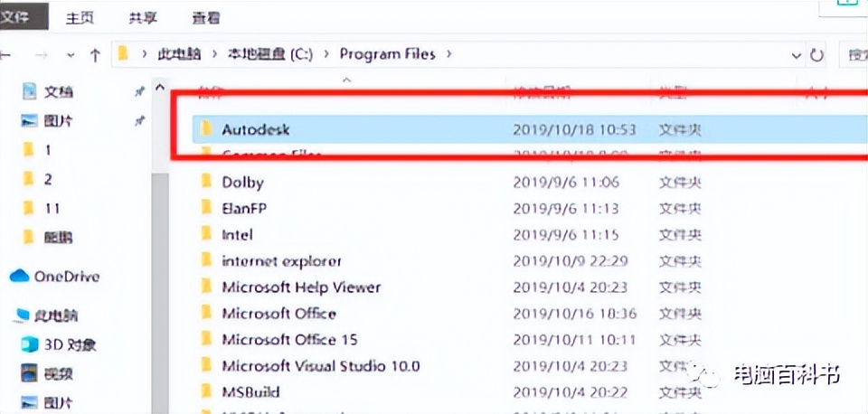The width and height of the screenshot is (868, 414).
Task: Click the Dolby folder icon
Action: pos(205,182)
